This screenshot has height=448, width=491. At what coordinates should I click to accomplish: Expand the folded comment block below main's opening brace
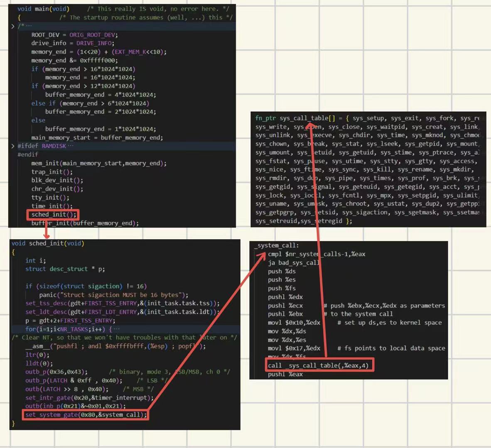[x=13, y=26]
